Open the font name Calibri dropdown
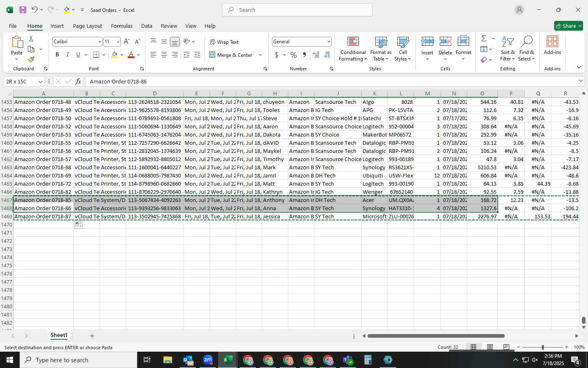Viewport: 588px width, 368px height. (x=99, y=42)
